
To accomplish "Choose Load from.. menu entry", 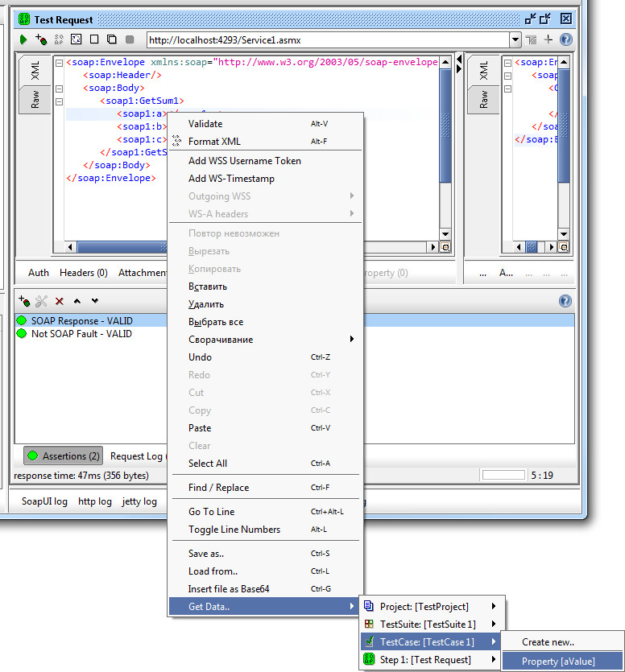I will tap(266, 571).
